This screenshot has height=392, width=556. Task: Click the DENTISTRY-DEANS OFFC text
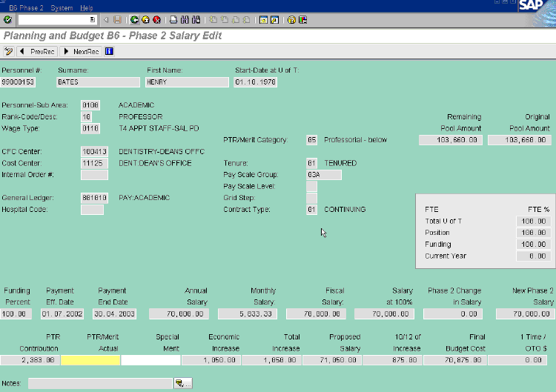(162, 152)
